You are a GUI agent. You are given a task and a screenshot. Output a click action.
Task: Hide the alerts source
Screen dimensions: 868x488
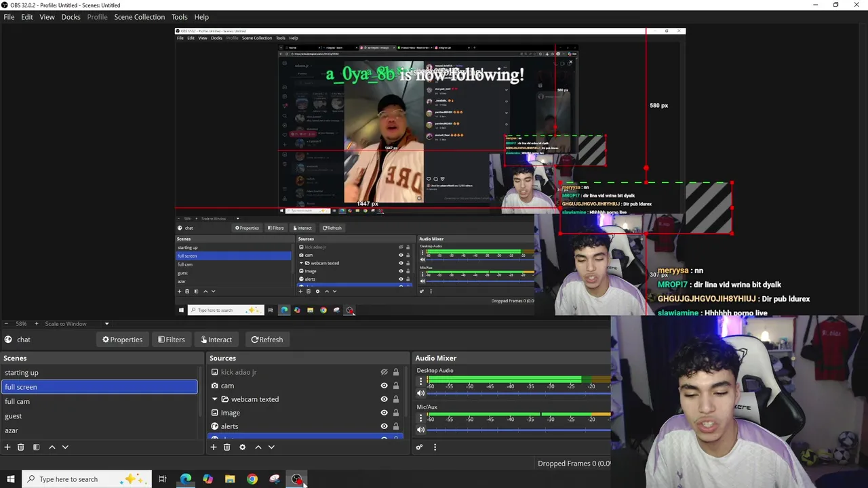pos(384,426)
